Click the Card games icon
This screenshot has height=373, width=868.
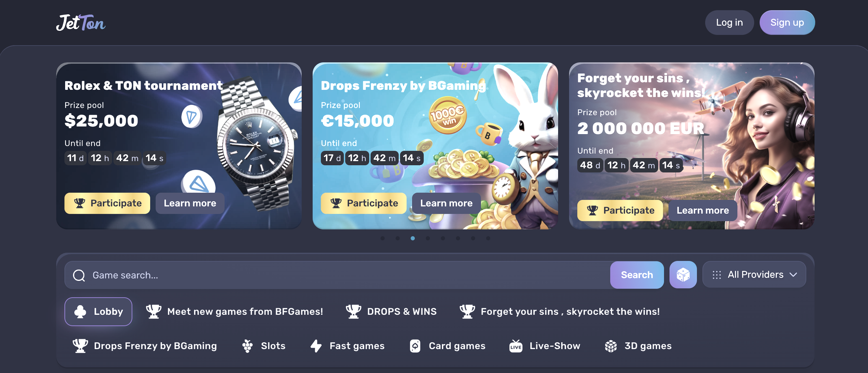point(415,346)
